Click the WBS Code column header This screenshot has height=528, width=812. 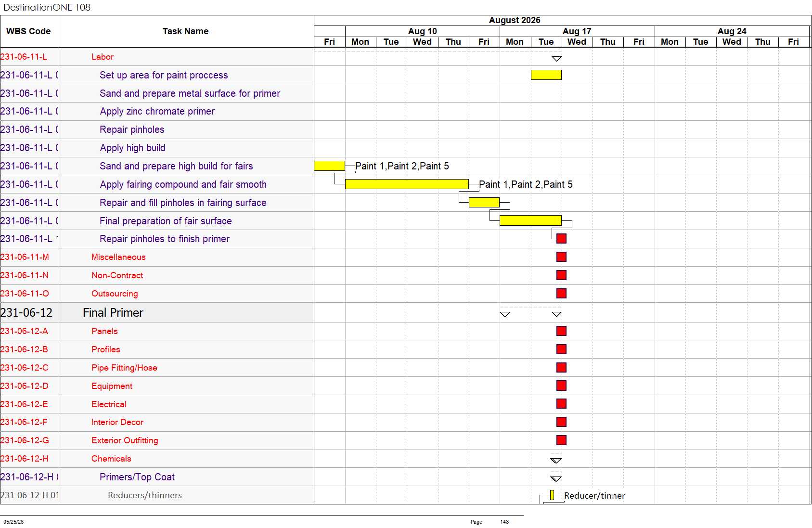click(29, 31)
